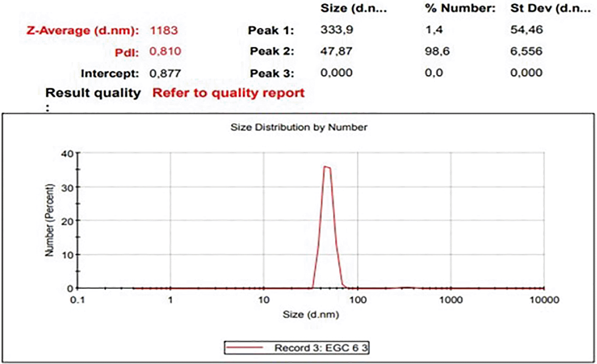Click the 'Size (d.nm)' x-axis label
The width and height of the screenshot is (597, 364).
(x=311, y=315)
